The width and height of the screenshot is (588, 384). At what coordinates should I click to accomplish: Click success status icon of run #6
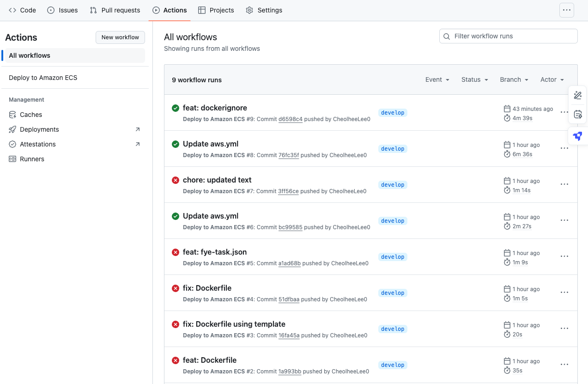pos(176,216)
